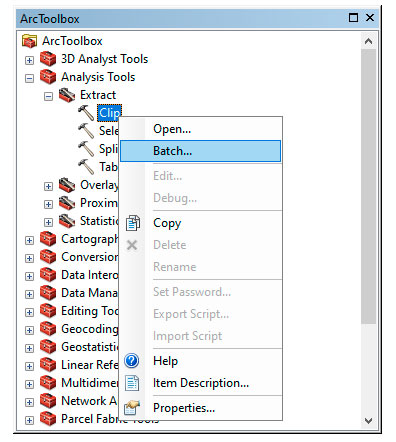Collapse the Extract toolset node
Viewport: 396px width, 442px height.
(48, 96)
